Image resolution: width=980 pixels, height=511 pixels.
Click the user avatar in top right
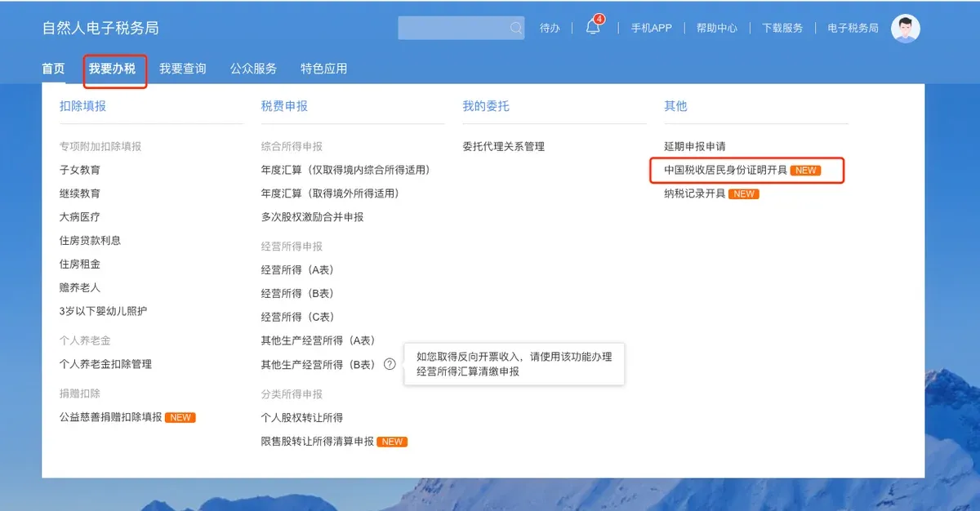905,27
